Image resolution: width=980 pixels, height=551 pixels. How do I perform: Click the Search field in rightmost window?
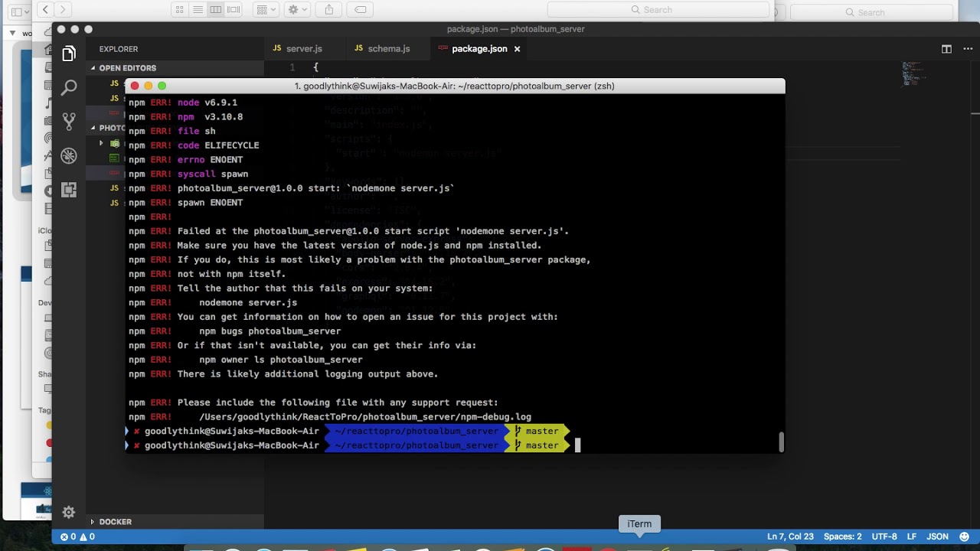[x=871, y=12]
